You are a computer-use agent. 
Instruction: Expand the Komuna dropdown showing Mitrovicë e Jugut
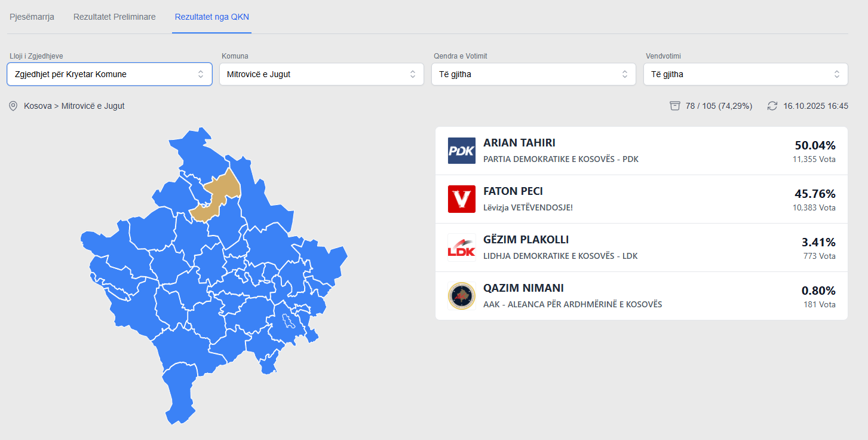pyautogui.click(x=321, y=74)
